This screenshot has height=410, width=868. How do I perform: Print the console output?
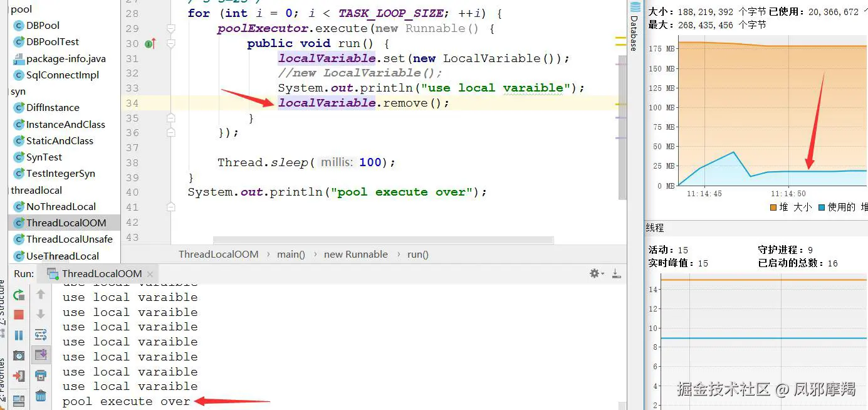tap(41, 376)
